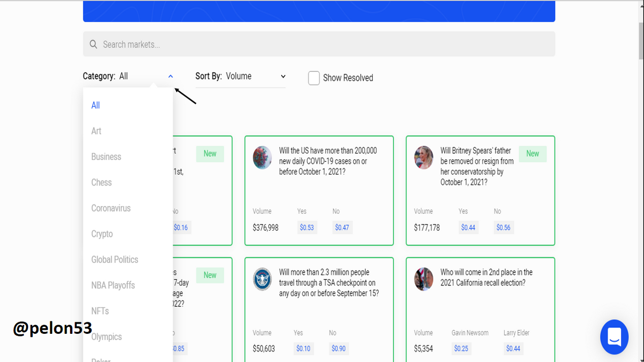This screenshot has height=362, width=644.
Task: Click No $0.56 on Britney Spears market
Action: 504,227
